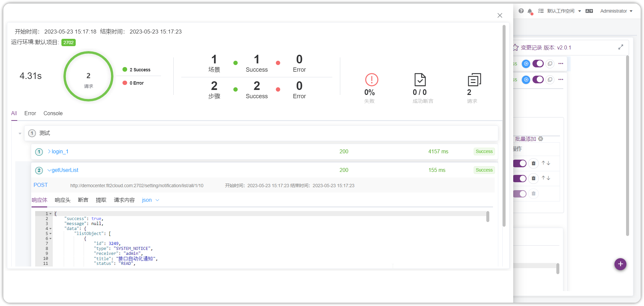Viewport: 644px width, 306px height.
Task: Move the first table row up with the arrow
Action: point(543,163)
